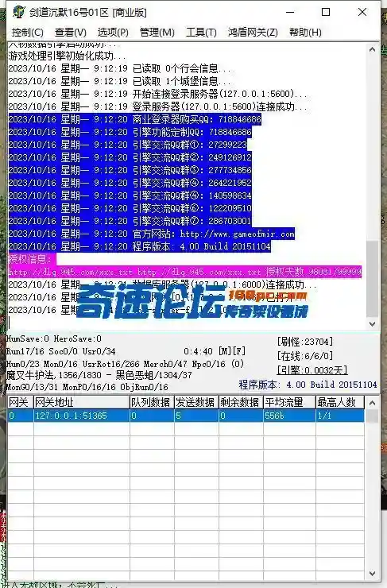
Task: Click the 发送数据 column header
Action: click(196, 402)
